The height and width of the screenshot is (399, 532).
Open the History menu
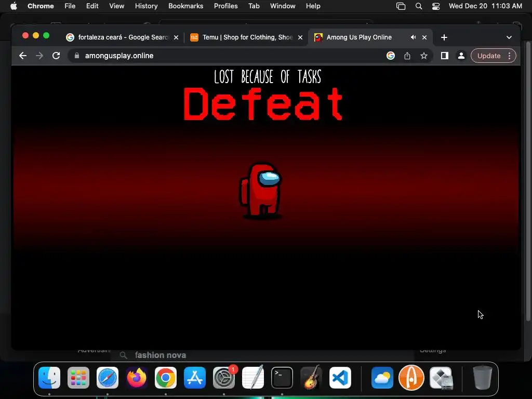pyautogui.click(x=146, y=6)
